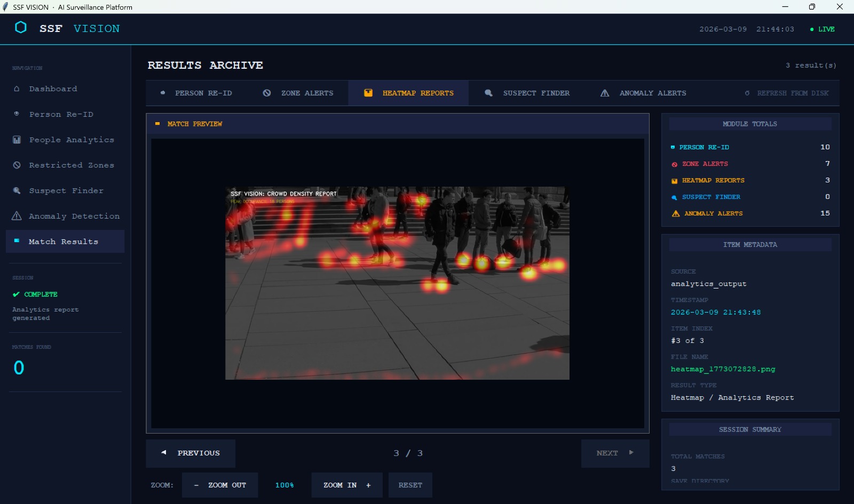Open the Zone Alerts tab

(x=298, y=93)
